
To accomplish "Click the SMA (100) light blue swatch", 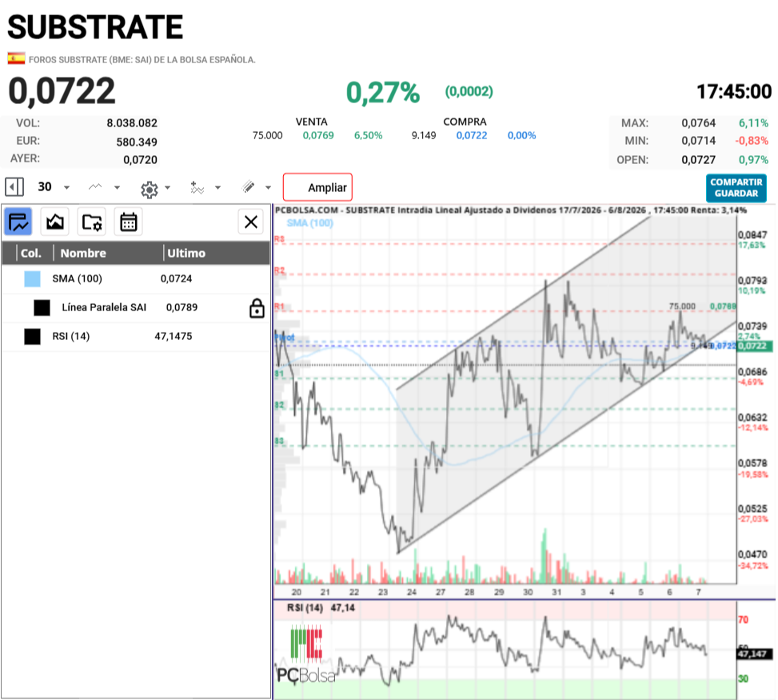I will (32, 279).
